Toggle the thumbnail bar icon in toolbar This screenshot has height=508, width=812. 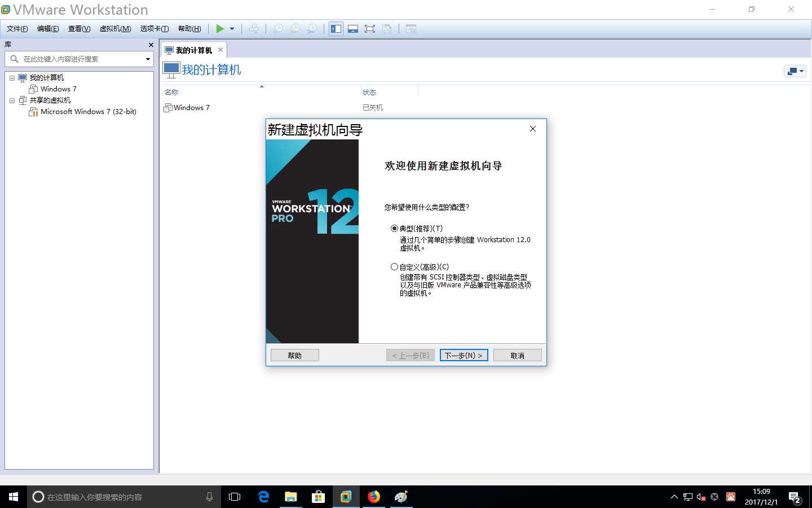[x=353, y=29]
